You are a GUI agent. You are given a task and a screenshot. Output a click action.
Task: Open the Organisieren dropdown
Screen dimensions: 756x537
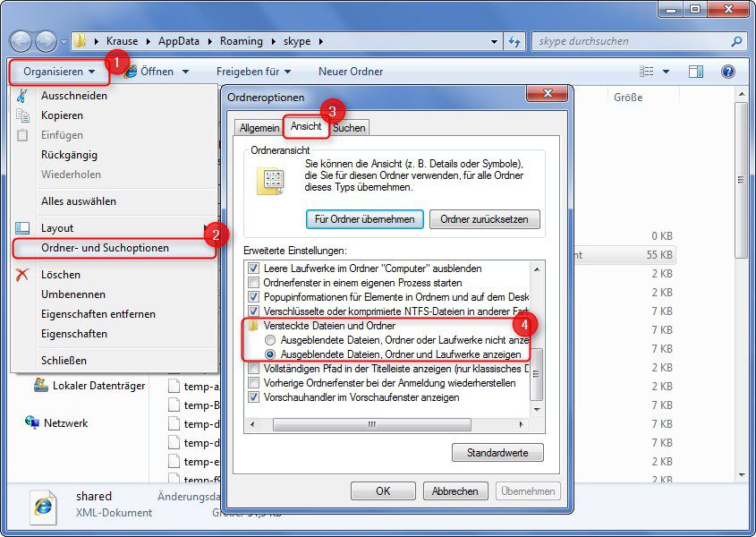tap(57, 72)
